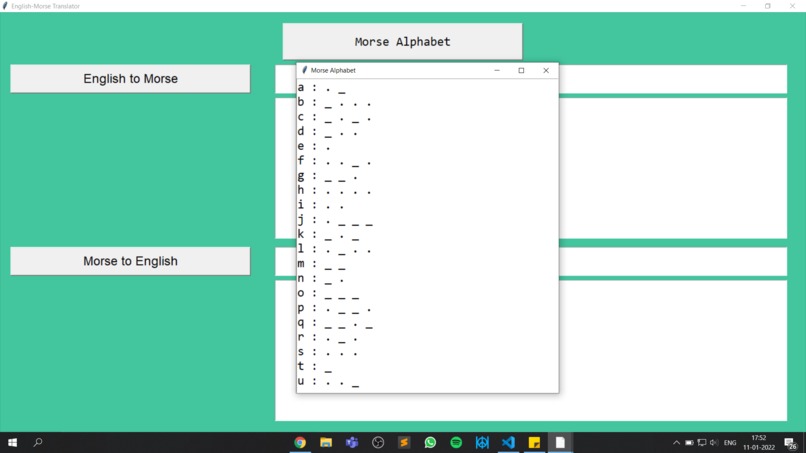Show hidden system tray icons chevron

[676, 442]
